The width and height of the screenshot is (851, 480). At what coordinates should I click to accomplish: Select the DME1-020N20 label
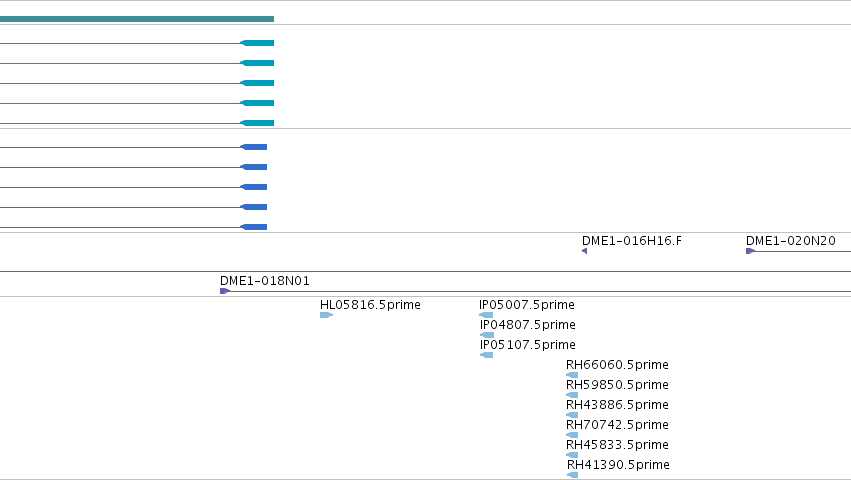pyautogui.click(x=791, y=241)
